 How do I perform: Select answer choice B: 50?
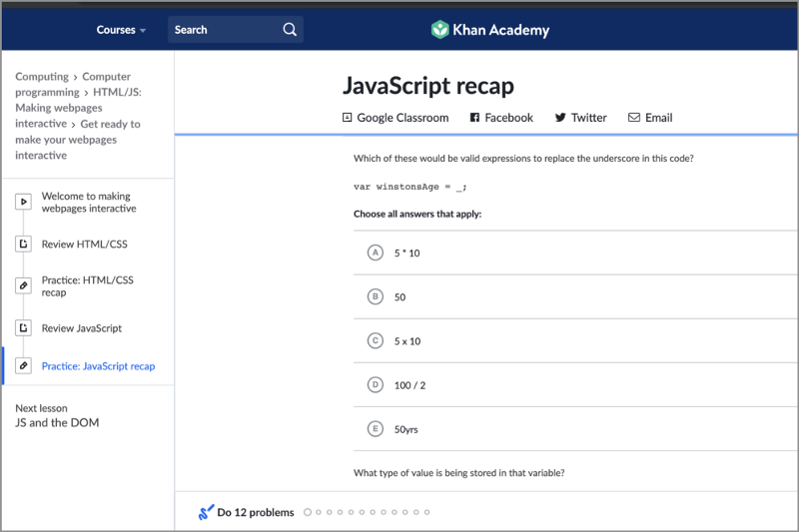point(376,296)
